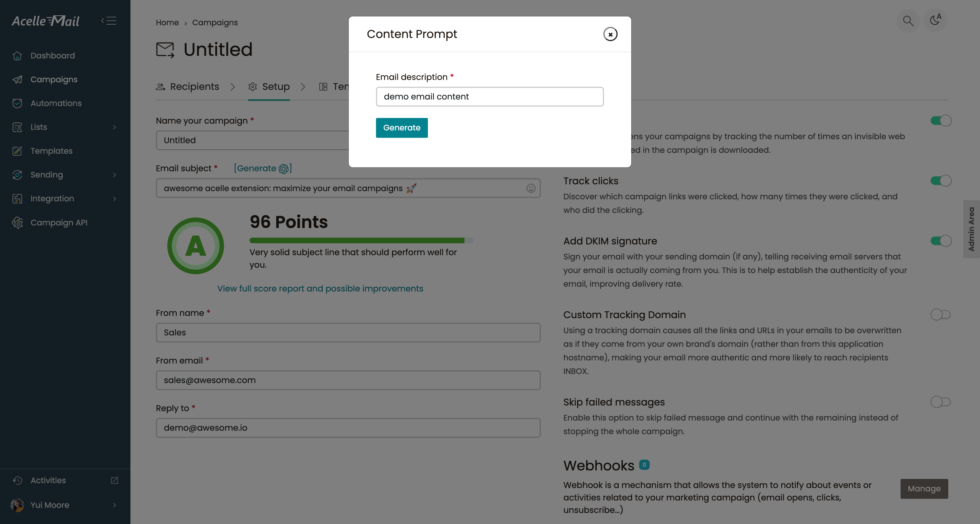Turn off Add DKIM signature switch
Image resolution: width=980 pixels, height=524 pixels.
940,241
